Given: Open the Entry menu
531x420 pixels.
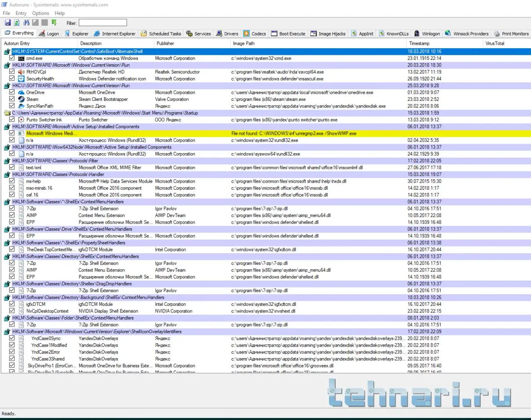Looking at the screenshot, I should click(21, 13).
